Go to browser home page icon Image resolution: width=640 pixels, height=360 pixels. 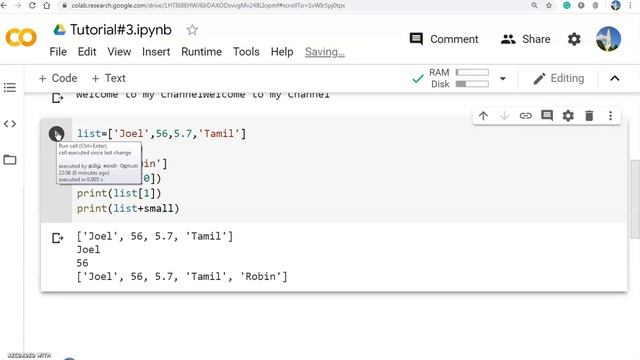(47, 5)
